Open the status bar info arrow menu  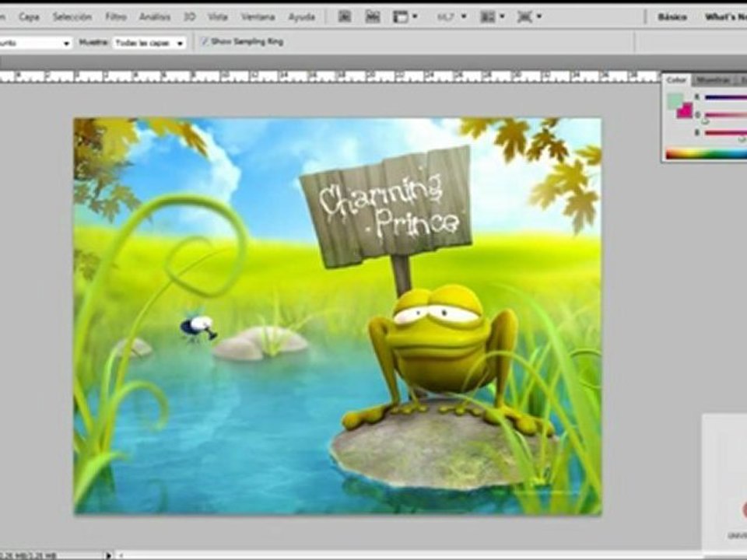pos(108,555)
